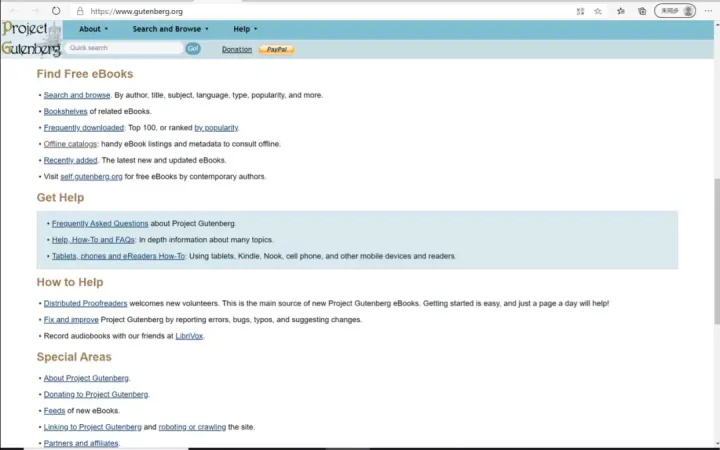This screenshot has width=720, height=450.
Task: Open Frequently Asked Questions link
Action: tap(100, 224)
